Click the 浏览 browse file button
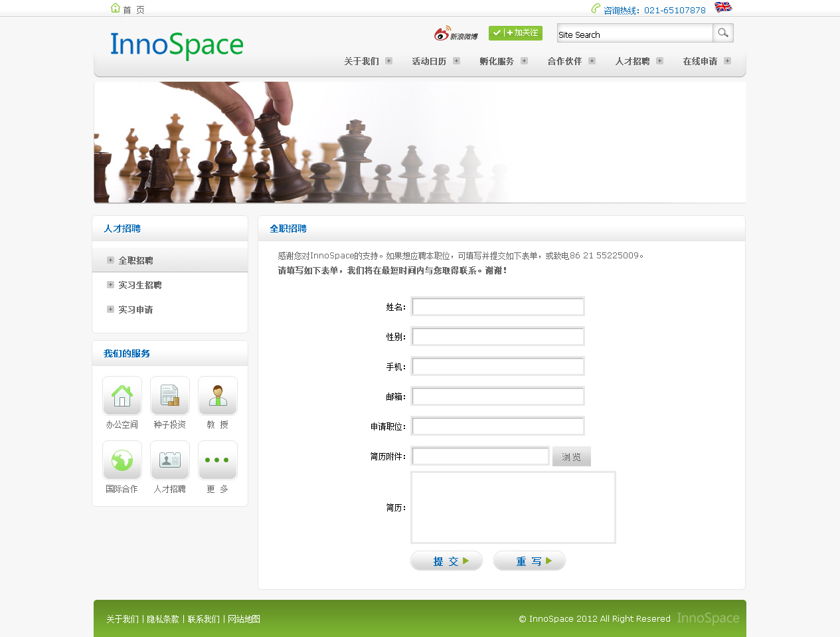840x637 pixels. coord(571,457)
